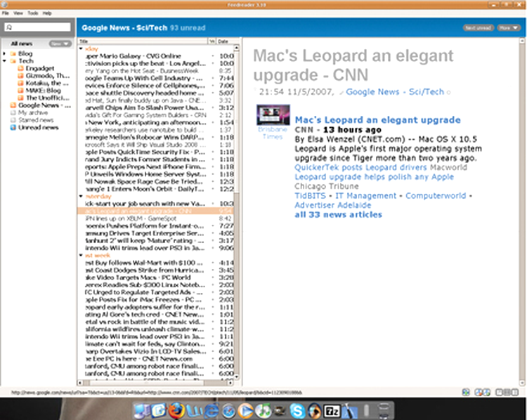Open the More dropdown in the blue header
Viewport: 527px width, 420px height.
[x=509, y=28]
